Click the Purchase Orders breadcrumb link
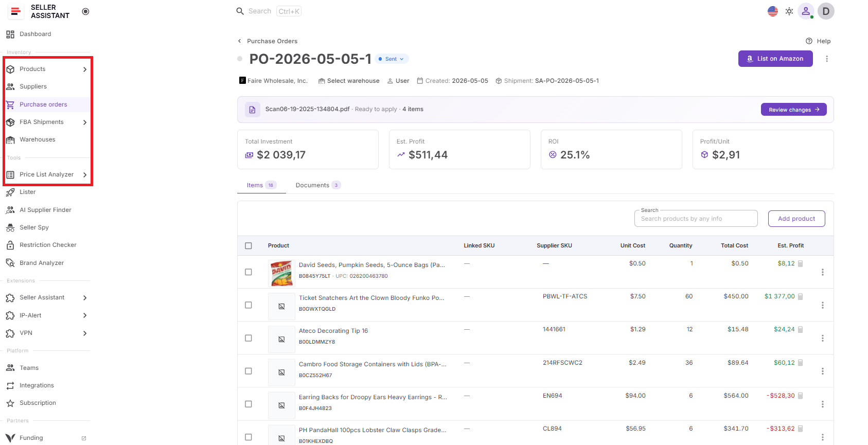 272,41
